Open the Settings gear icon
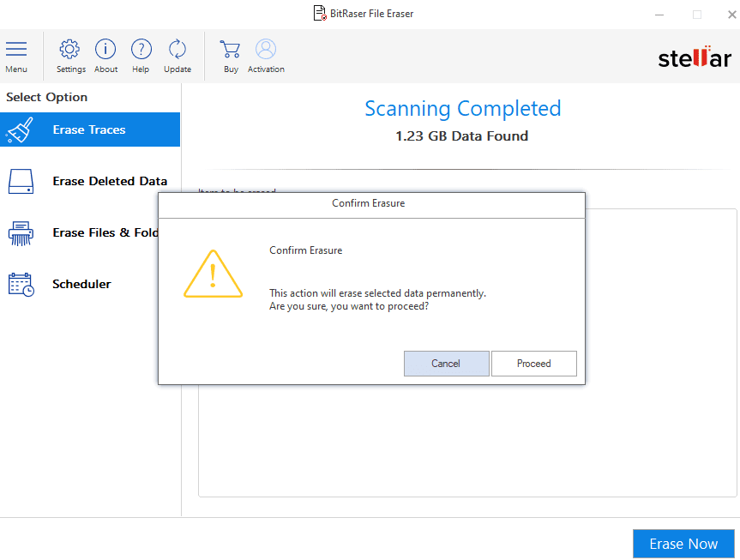The height and width of the screenshot is (560, 740). [x=70, y=50]
